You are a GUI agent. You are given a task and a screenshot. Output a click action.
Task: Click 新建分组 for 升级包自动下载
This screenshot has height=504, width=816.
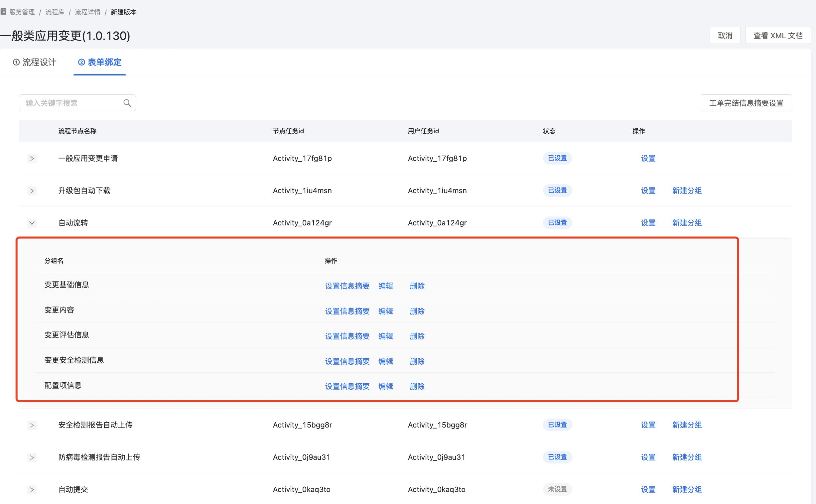coord(687,191)
